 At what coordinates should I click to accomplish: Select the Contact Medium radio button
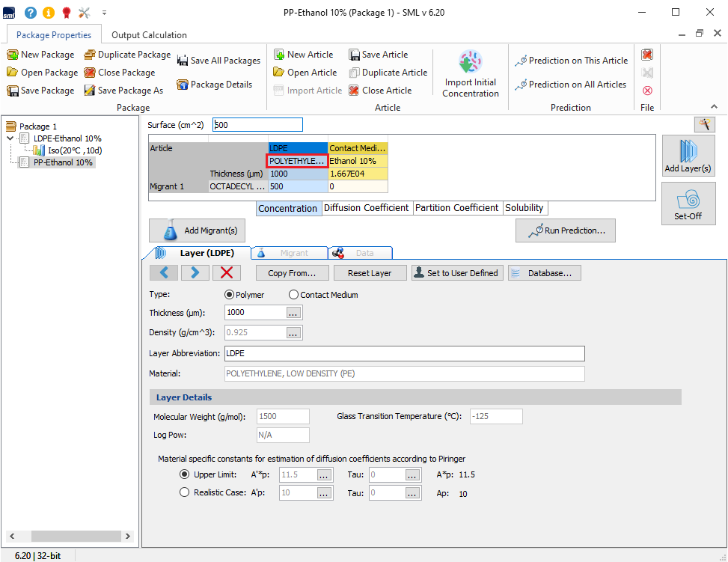294,295
